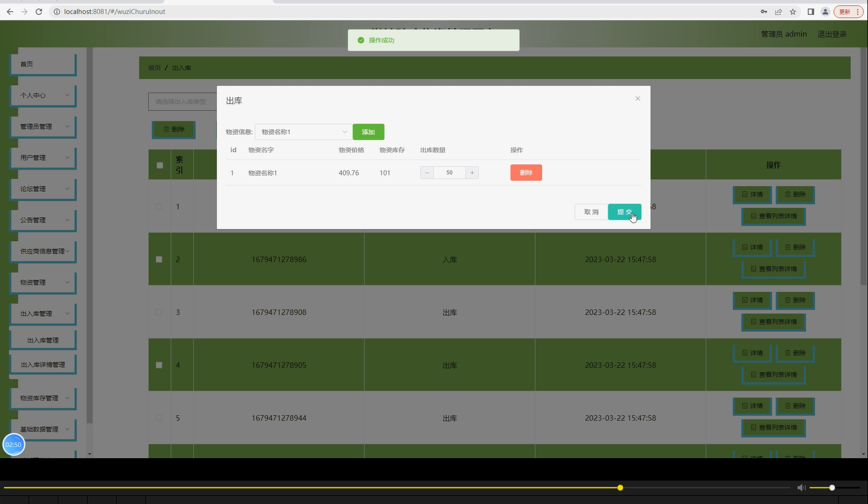
Task: Check the row 3 checkbox
Action: pos(159,312)
